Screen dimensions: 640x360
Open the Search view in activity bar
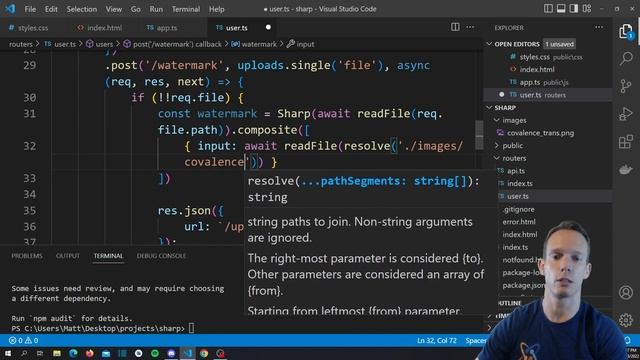click(626, 58)
